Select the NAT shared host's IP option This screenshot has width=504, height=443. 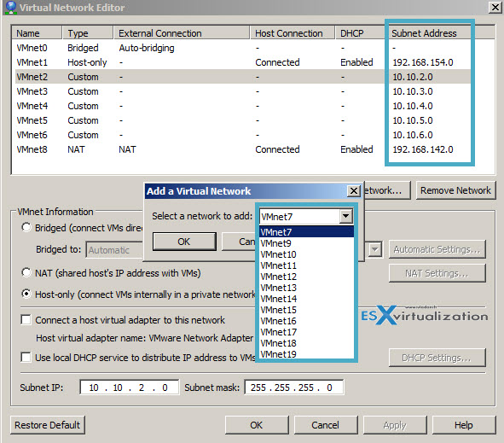point(26,273)
